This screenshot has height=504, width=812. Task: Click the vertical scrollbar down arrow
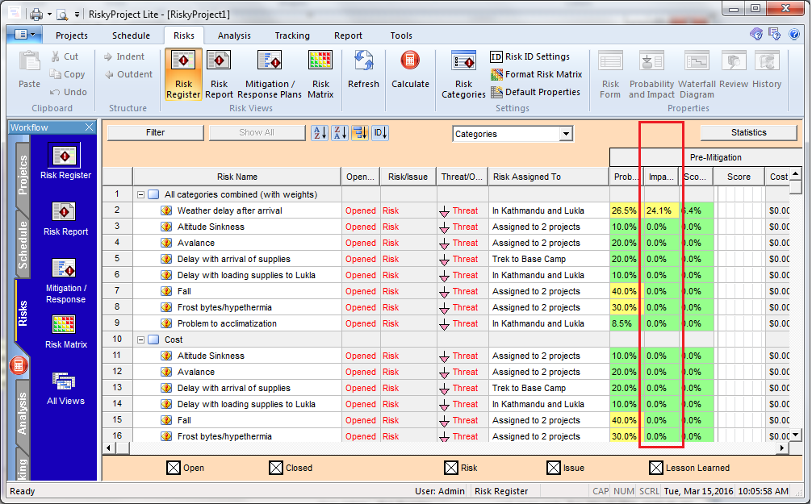pyautogui.click(x=796, y=435)
